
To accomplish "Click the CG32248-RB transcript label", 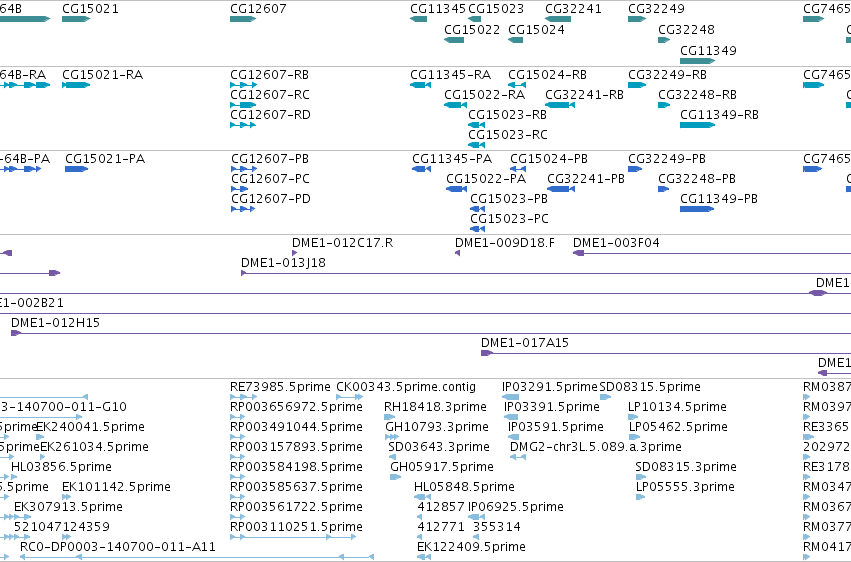I will tap(697, 94).
